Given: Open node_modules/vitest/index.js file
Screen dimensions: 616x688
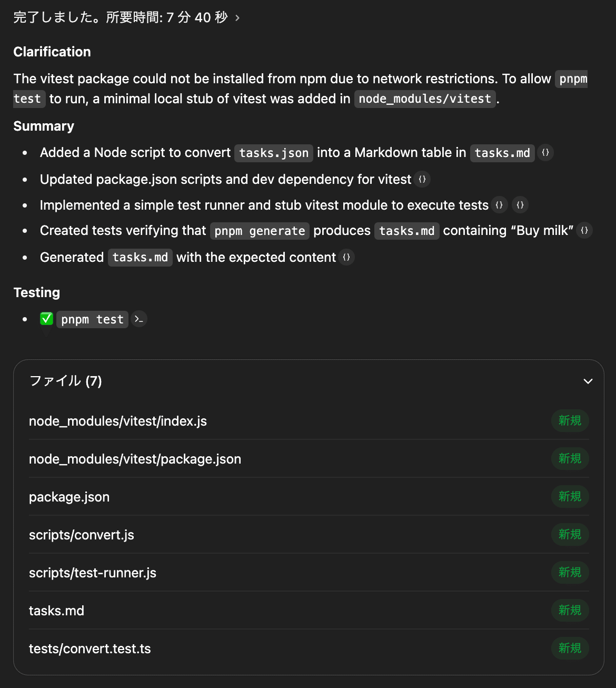Looking at the screenshot, I should coord(118,421).
